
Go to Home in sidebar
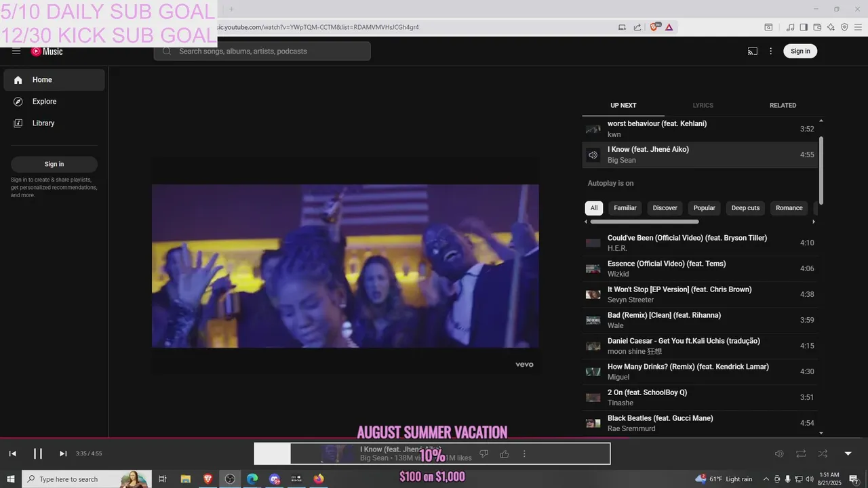coord(54,80)
